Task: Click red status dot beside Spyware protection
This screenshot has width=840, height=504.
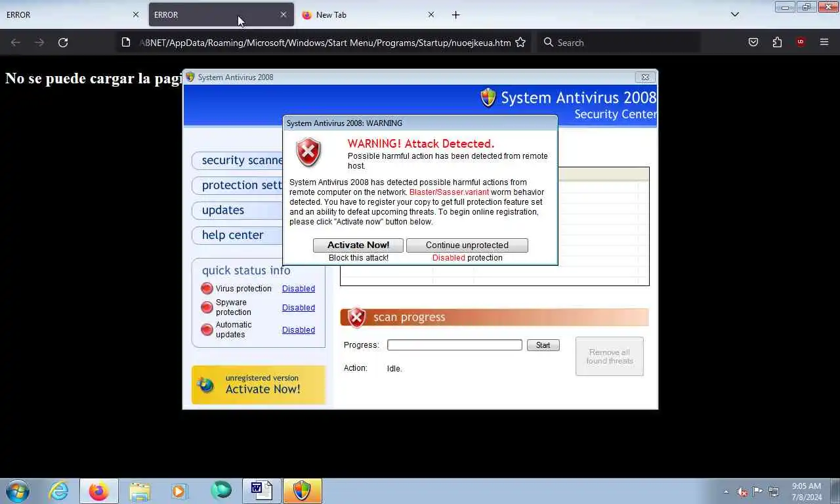Action: pos(207,307)
